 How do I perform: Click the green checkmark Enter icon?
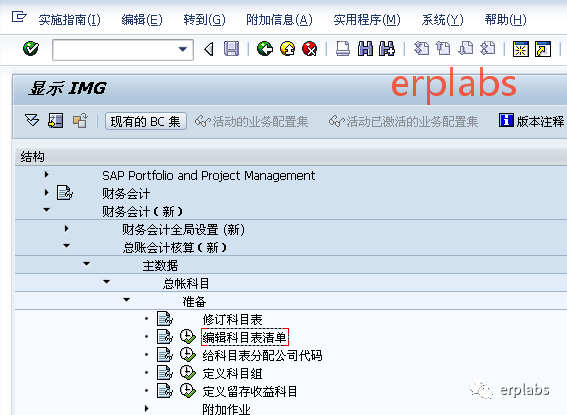click(x=31, y=48)
